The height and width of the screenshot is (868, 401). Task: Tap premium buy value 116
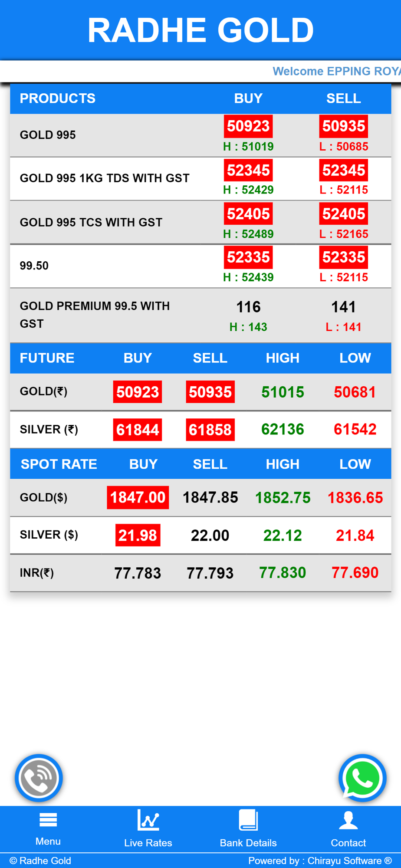pyautogui.click(x=248, y=307)
